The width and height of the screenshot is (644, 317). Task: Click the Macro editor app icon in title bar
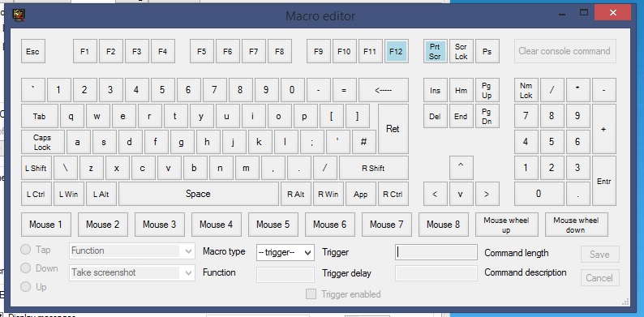tap(19, 15)
